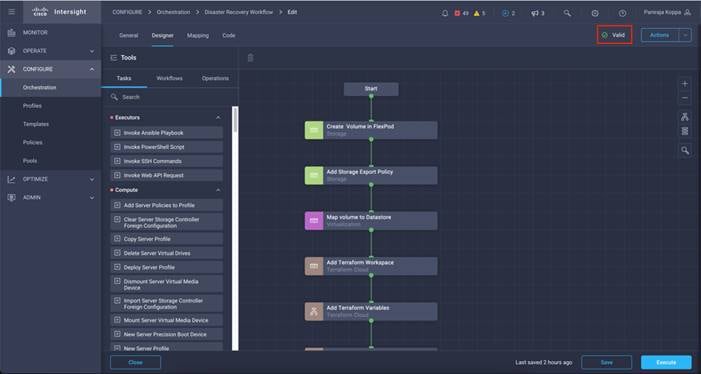Select Invoke Web API Request task
Screen dimensions: 701x374
coord(166,176)
